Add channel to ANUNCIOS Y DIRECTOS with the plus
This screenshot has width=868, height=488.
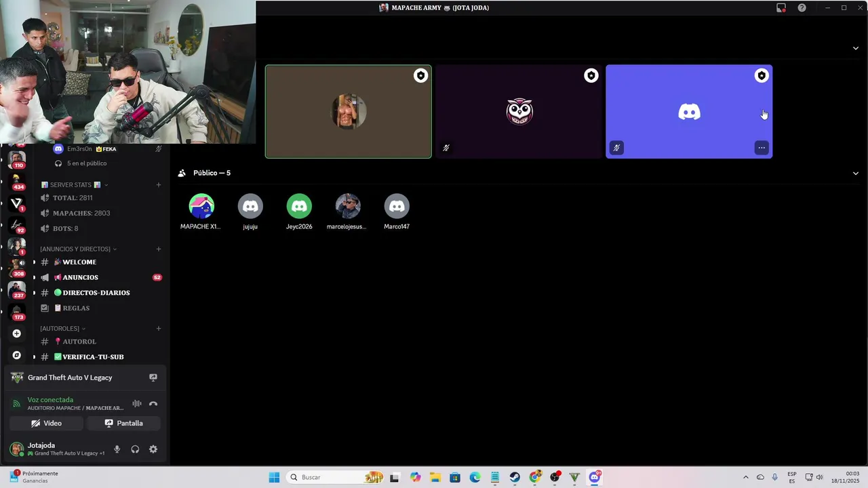[159, 249]
